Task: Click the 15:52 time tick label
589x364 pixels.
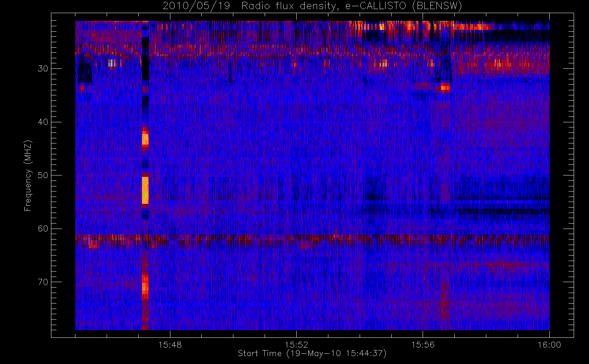Action: point(296,345)
